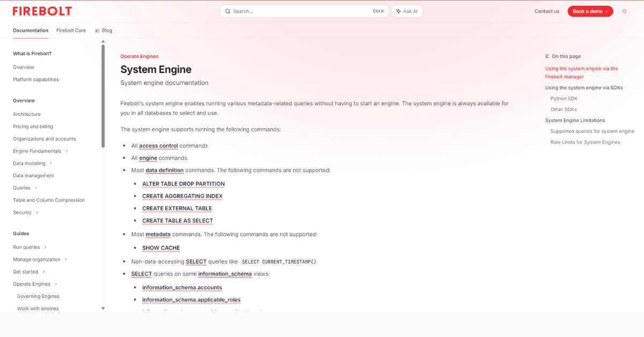644x337 pixels.
Task: Expand Run queries chevron
Action: (x=46, y=247)
